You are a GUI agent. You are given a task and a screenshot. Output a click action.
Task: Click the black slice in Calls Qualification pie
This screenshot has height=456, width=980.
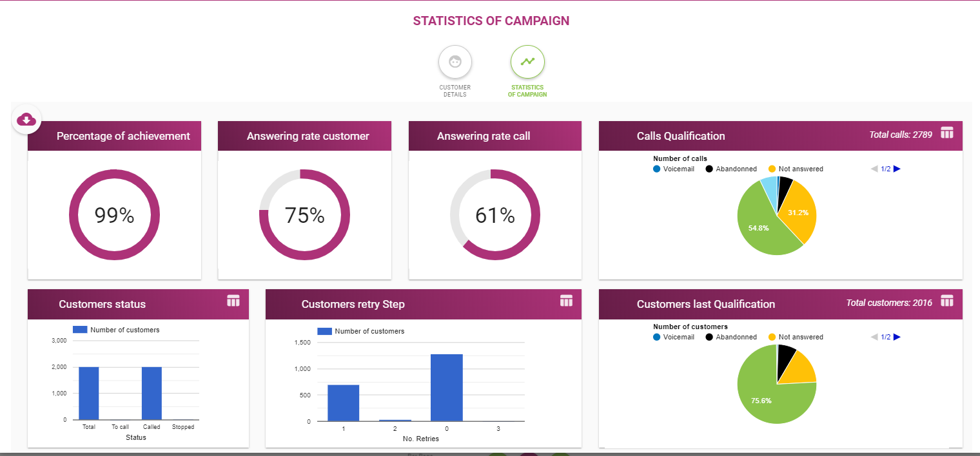(x=784, y=188)
